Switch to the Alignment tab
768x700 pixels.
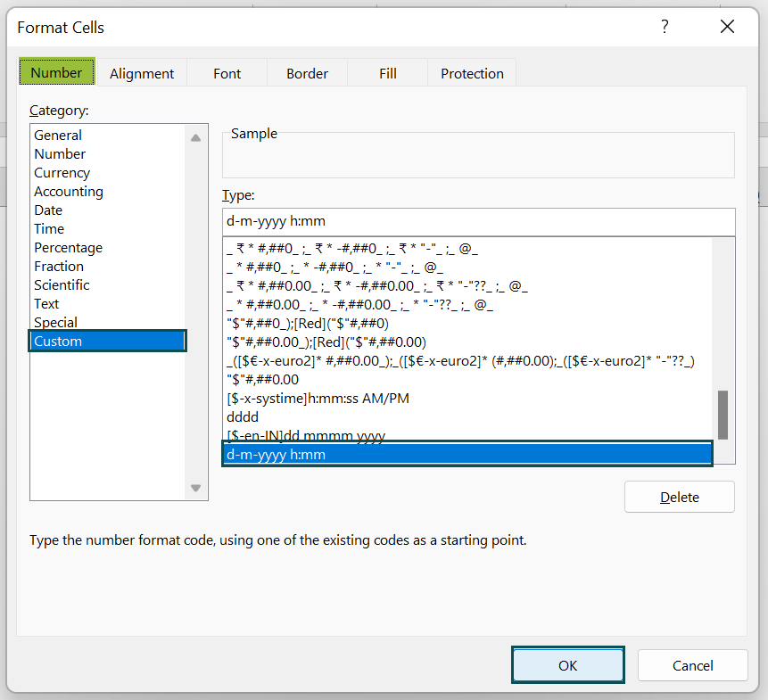pyautogui.click(x=141, y=73)
